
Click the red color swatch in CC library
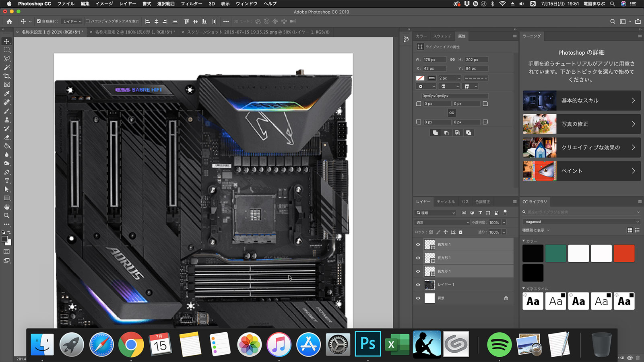(x=624, y=253)
